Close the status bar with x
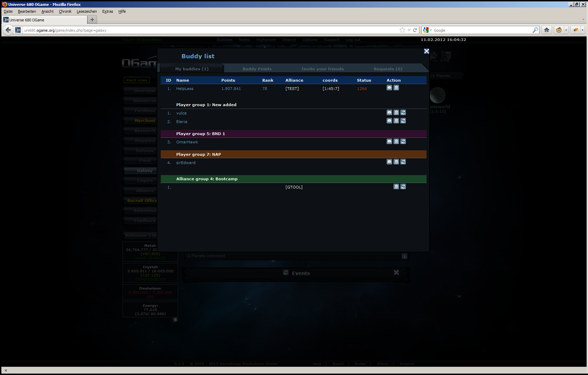The image size is (588, 375). [6, 371]
